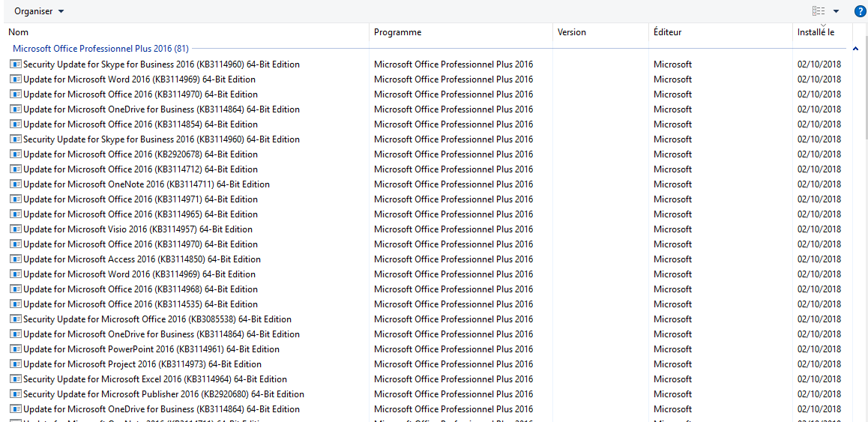Image resolution: width=868 pixels, height=422 pixels.
Task: Select Update for Microsoft Office 2016 (KB3114535)
Action: [x=141, y=304]
